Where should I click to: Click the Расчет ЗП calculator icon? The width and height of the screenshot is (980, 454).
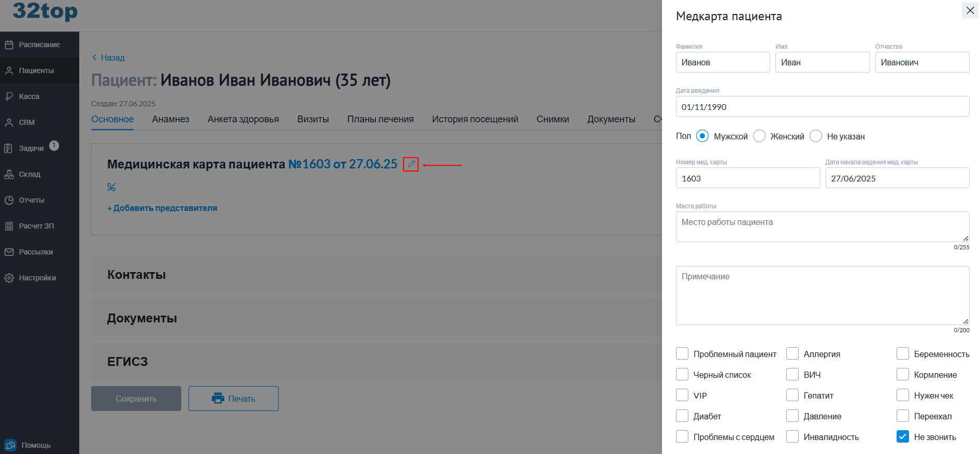[x=9, y=226]
